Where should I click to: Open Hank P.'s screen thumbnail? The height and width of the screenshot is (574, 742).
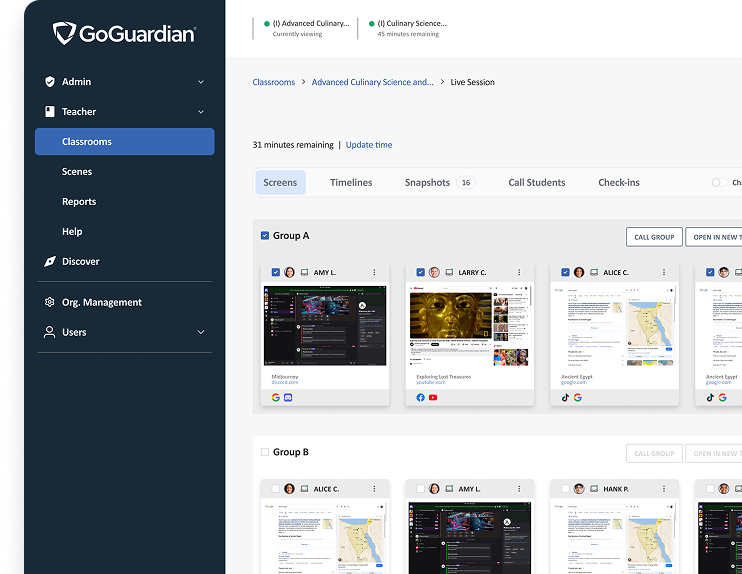click(614, 538)
